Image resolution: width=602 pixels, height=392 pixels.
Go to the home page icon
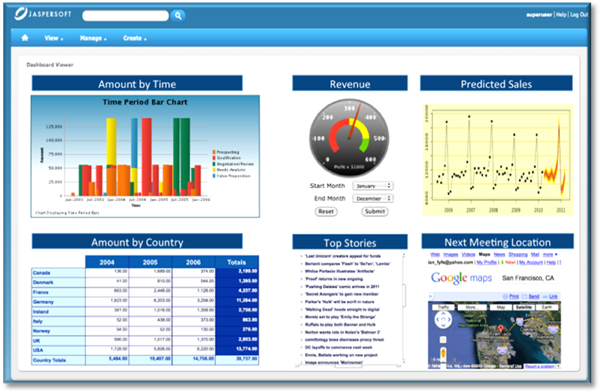25,38
